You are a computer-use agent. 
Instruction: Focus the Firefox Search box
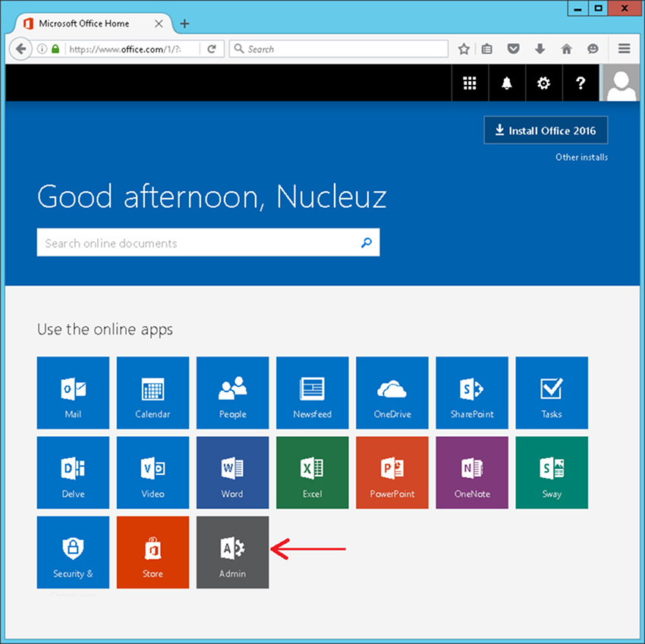[338, 49]
